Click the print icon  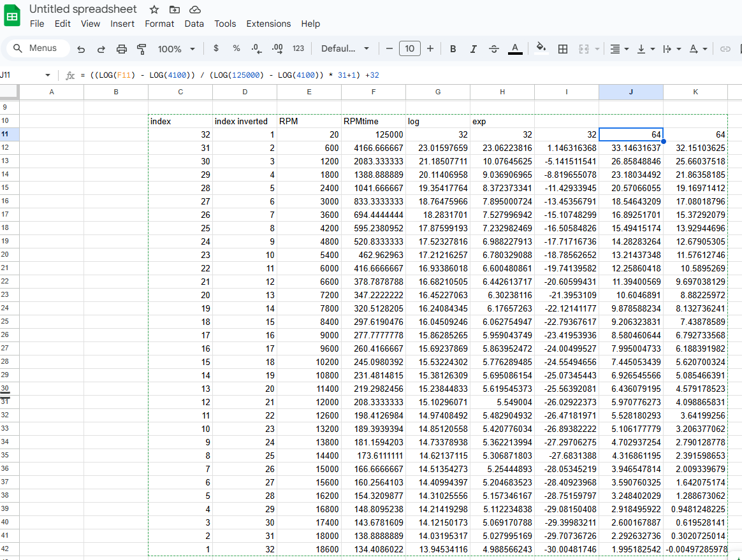pos(122,49)
